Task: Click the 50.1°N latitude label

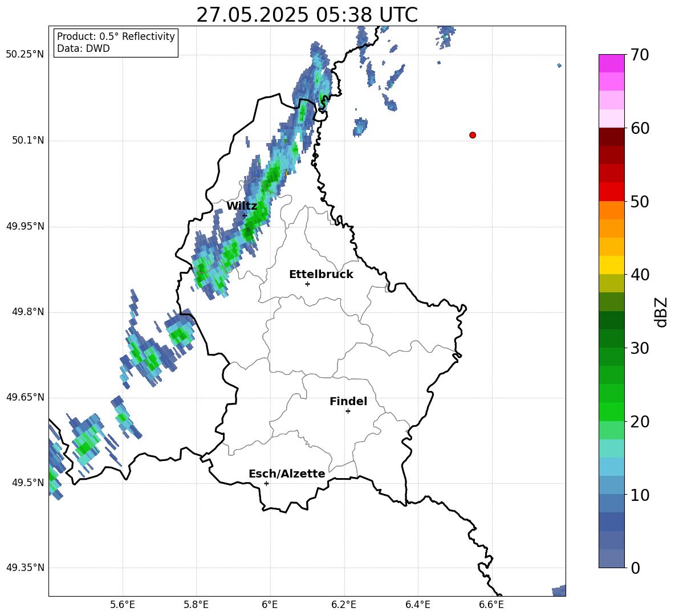Action: click(29, 140)
